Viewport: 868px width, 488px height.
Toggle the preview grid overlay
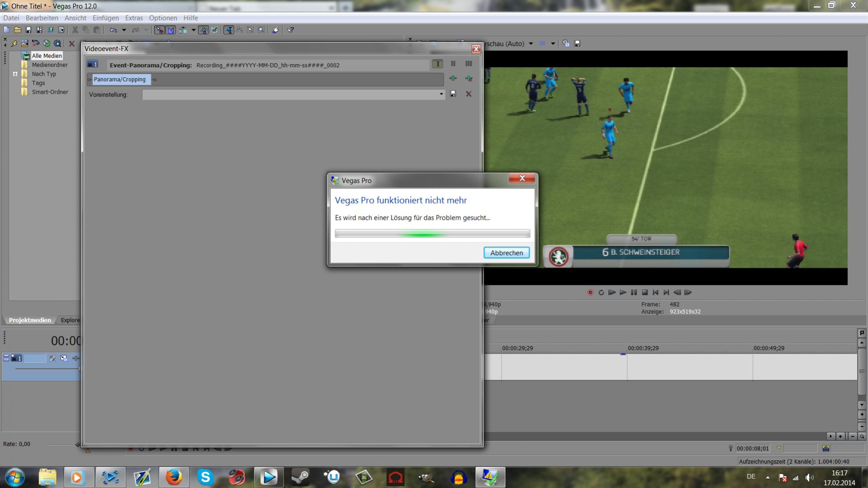coord(542,44)
